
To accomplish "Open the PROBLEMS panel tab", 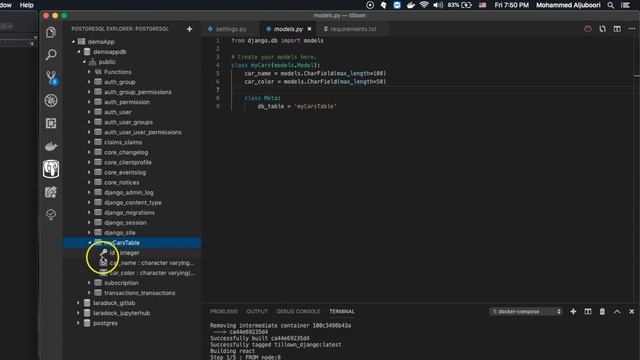I will pyautogui.click(x=224, y=311).
